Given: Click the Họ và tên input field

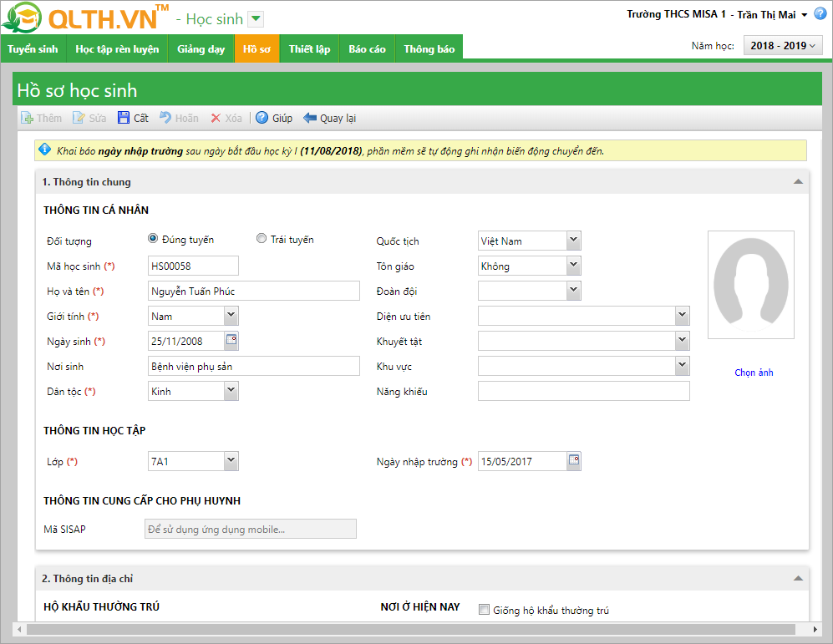Looking at the screenshot, I should (x=252, y=291).
